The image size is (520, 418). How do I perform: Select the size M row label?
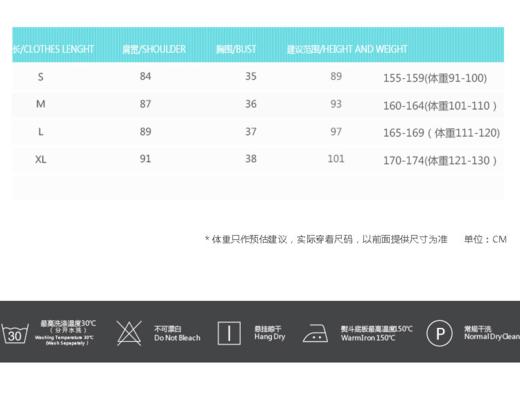click(x=41, y=104)
